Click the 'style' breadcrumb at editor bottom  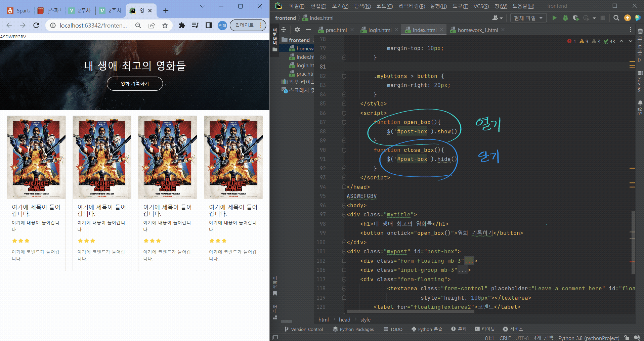(366, 320)
